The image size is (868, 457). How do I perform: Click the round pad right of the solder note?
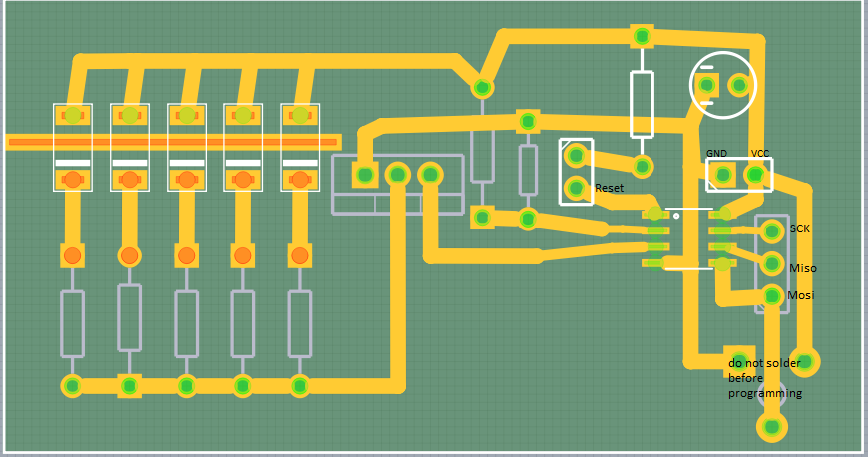(x=804, y=362)
